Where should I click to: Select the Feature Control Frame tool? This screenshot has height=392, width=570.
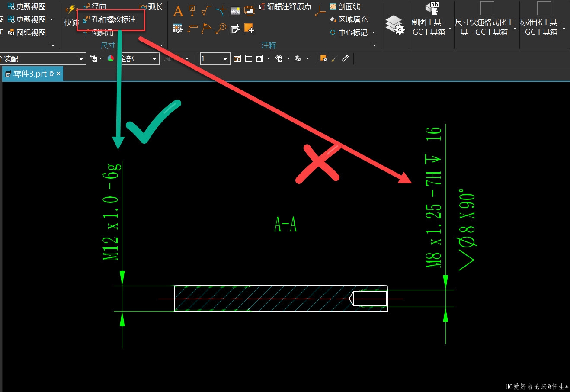[192, 29]
